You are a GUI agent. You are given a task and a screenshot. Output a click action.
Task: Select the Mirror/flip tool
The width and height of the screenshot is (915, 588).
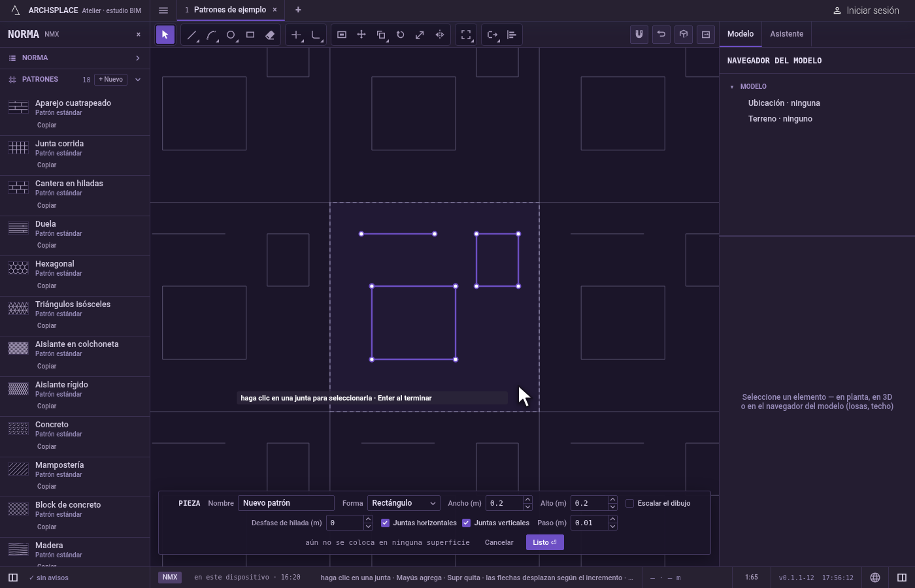440,35
